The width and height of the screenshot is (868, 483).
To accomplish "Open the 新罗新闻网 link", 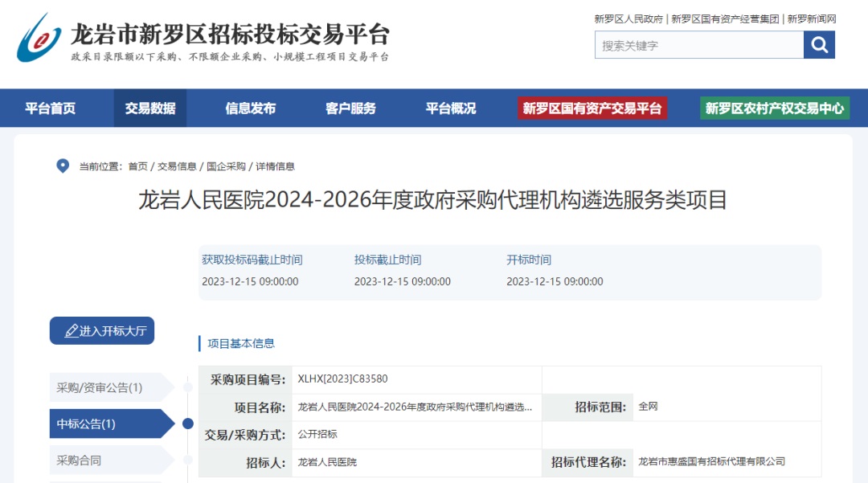I will [812, 18].
